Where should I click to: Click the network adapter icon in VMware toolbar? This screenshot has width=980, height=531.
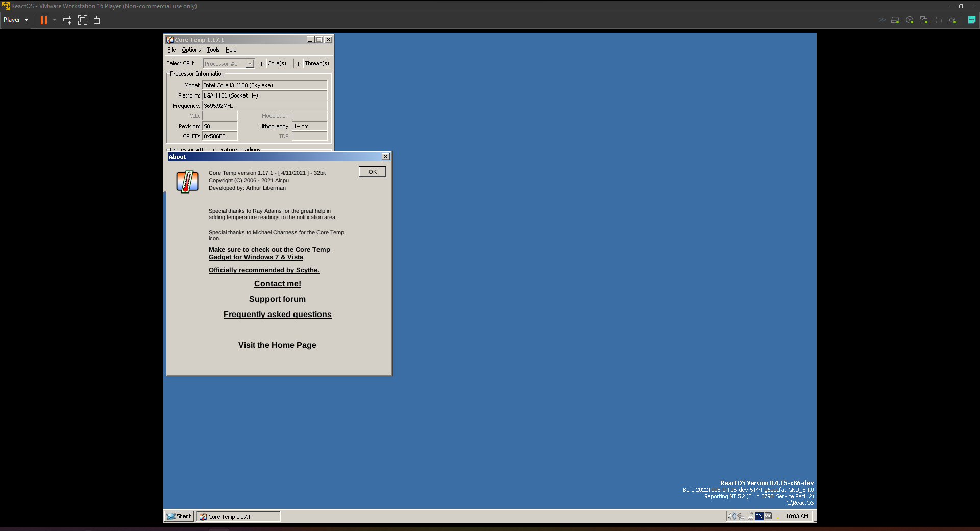click(x=924, y=20)
